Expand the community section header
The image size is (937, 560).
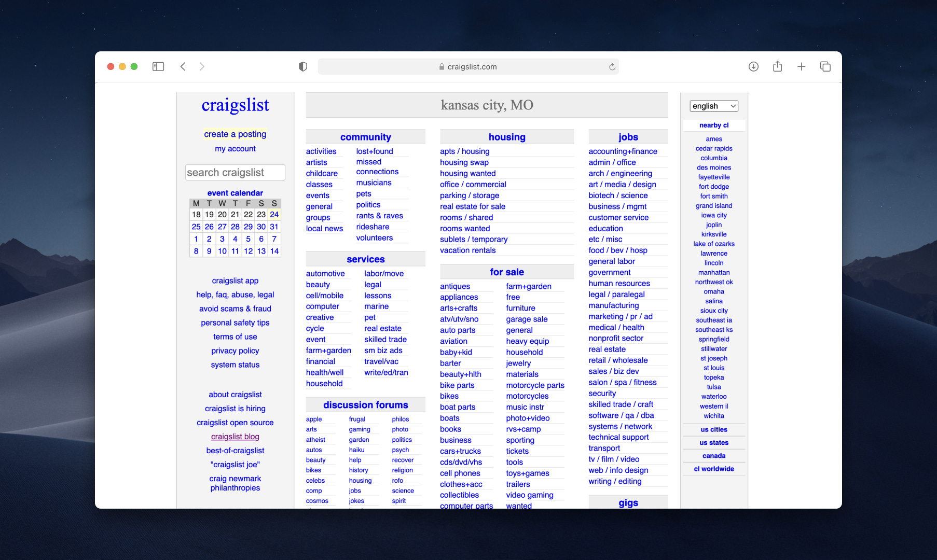click(365, 137)
